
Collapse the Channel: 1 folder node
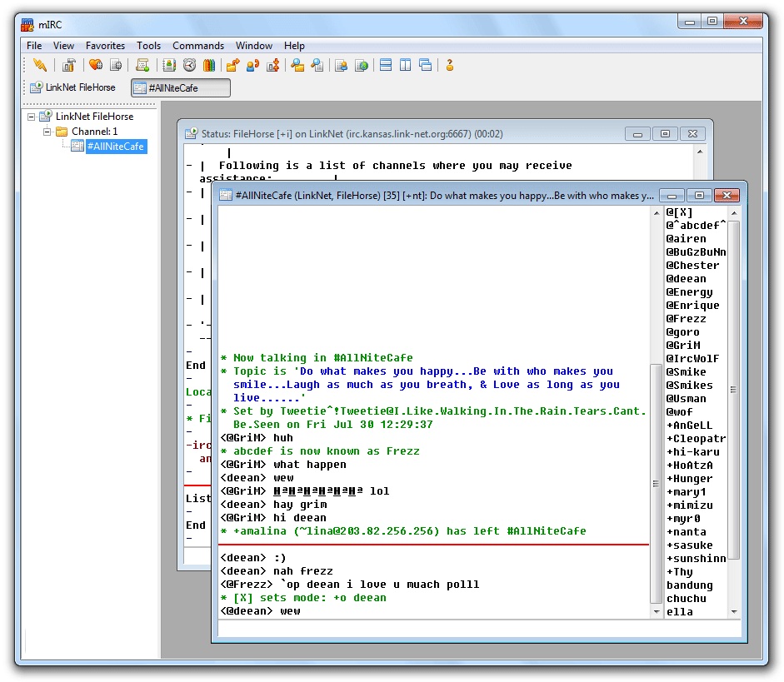click(47, 132)
